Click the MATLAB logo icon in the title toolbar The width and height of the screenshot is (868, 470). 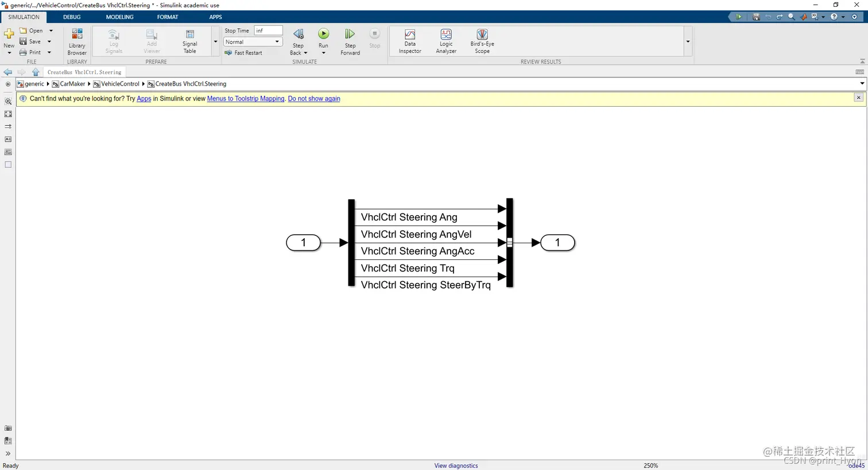(803, 17)
